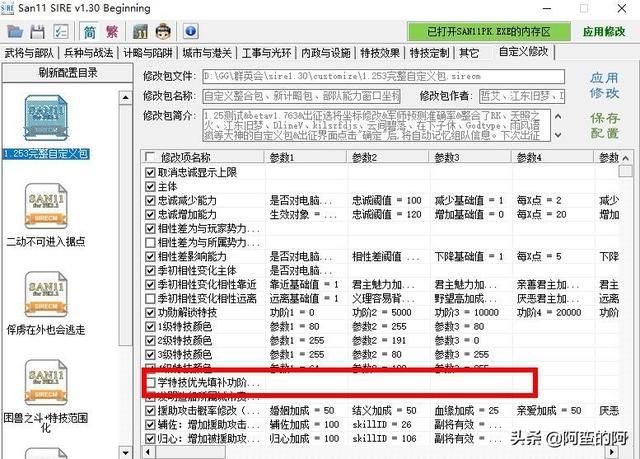Click the 修改包作者 input field
Screen dimensions: 640x459
point(522,96)
